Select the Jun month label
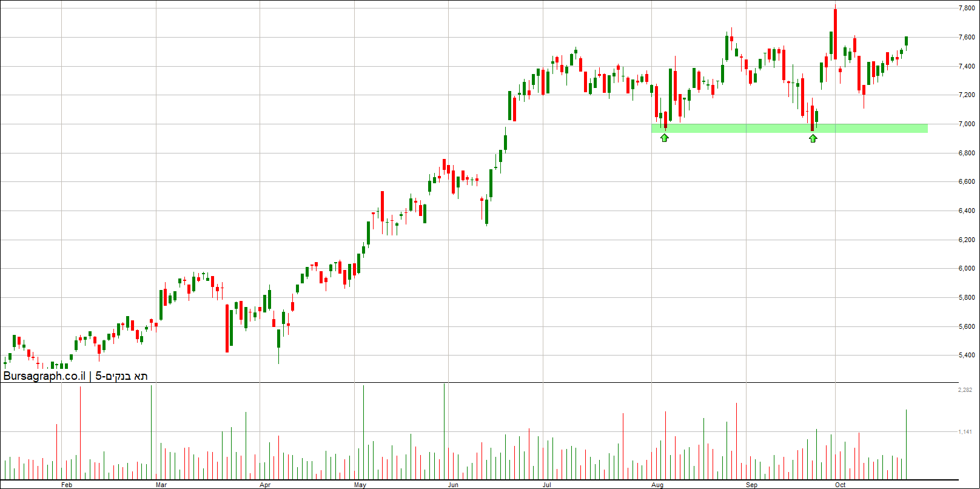The image size is (980, 489). [453, 485]
